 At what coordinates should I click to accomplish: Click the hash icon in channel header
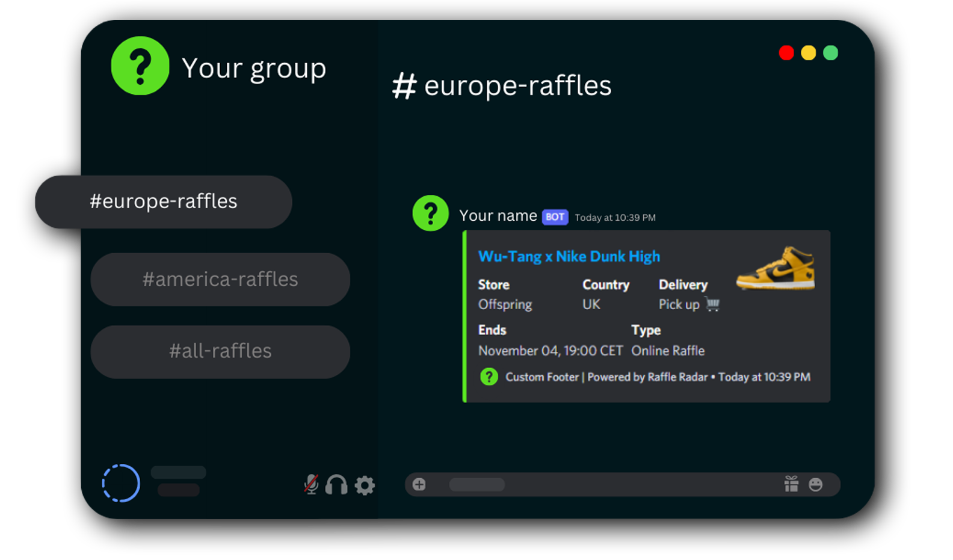coord(404,86)
